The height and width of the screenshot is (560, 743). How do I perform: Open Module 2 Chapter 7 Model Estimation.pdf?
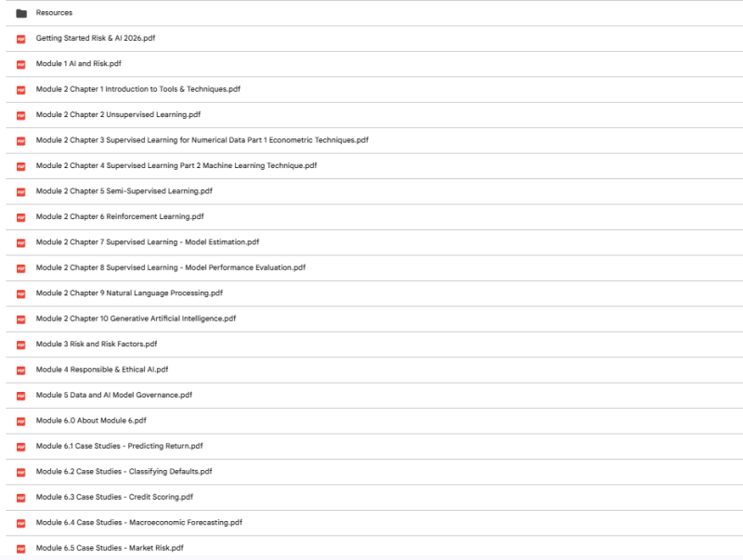[x=148, y=242]
